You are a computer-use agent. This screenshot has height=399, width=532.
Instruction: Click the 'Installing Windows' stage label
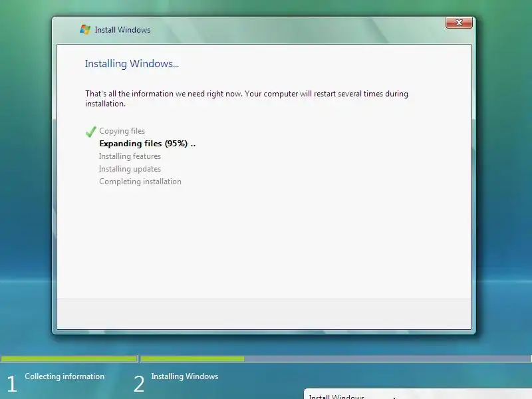185,376
